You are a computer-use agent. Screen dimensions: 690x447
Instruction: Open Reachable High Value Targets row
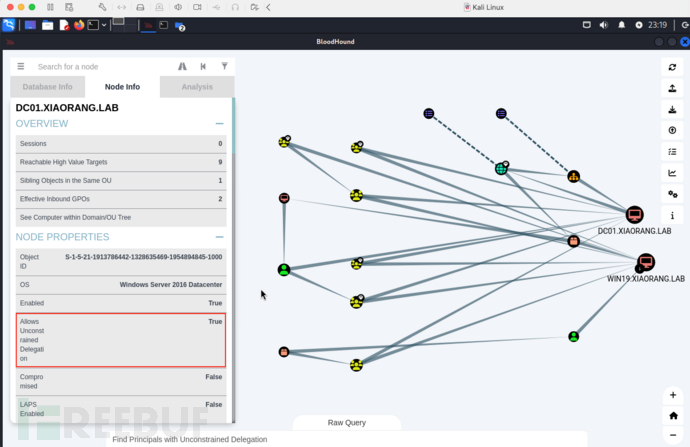pyautogui.click(x=121, y=162)
